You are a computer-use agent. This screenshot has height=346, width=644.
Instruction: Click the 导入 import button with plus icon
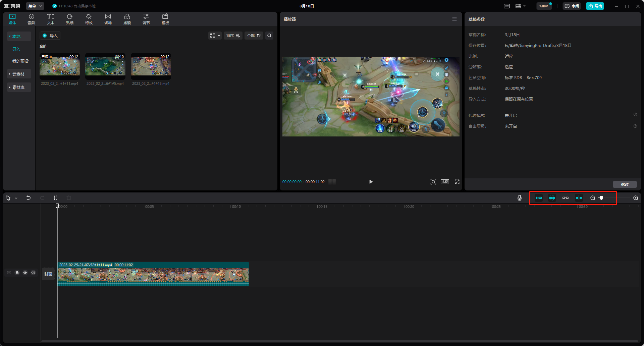(50, 36)
